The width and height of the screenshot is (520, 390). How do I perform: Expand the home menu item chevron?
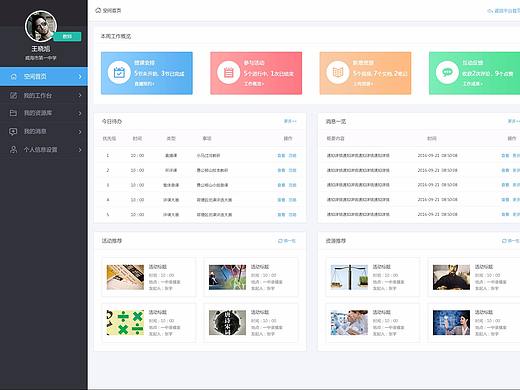[80, 77]
